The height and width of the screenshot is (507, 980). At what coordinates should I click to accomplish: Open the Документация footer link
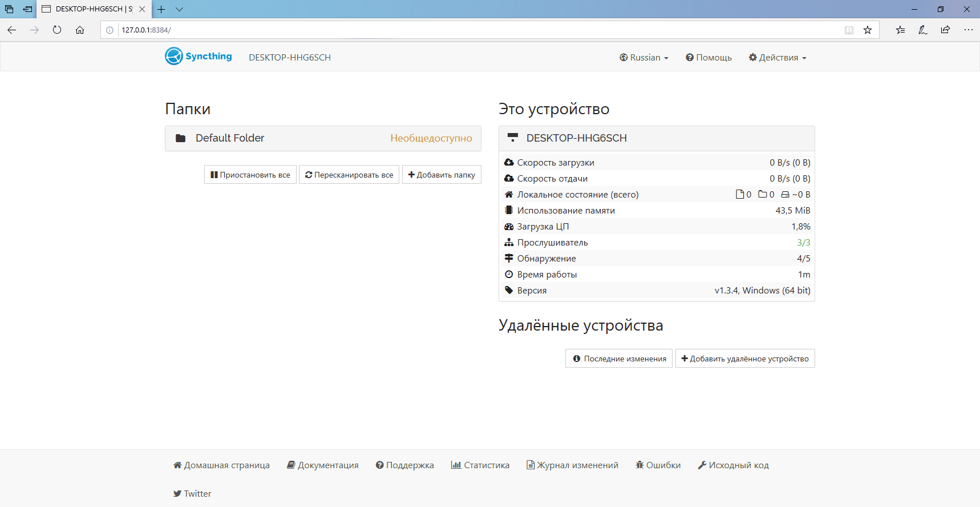click(323, 465)
